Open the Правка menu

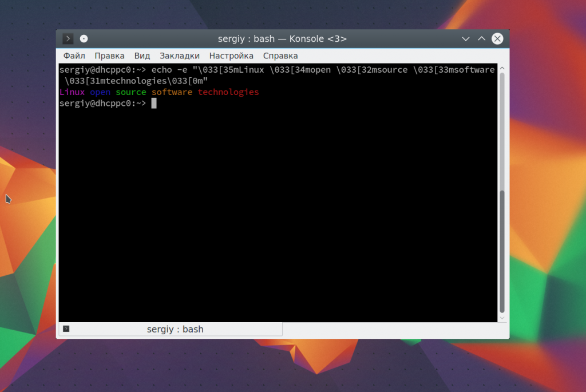coord(109,56)
